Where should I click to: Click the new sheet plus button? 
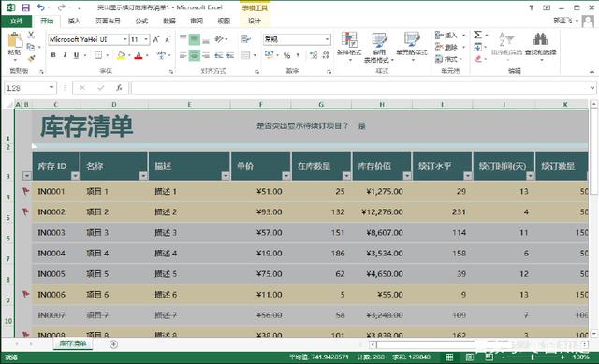click(x=113, y=344)
